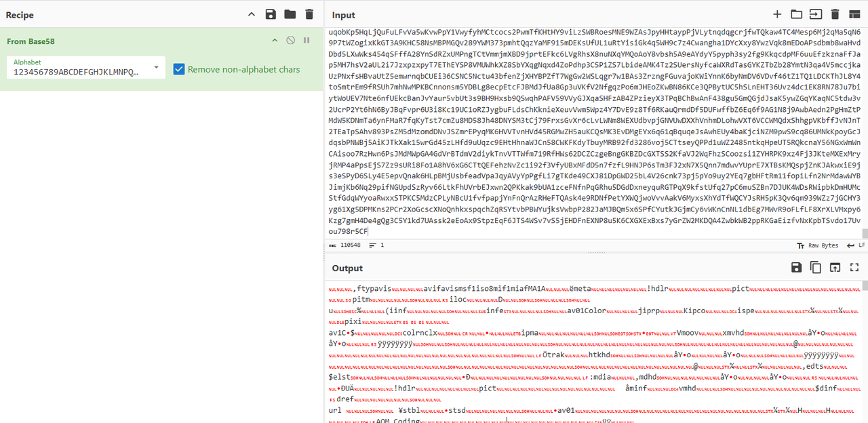Open file as input

point(816,14)
